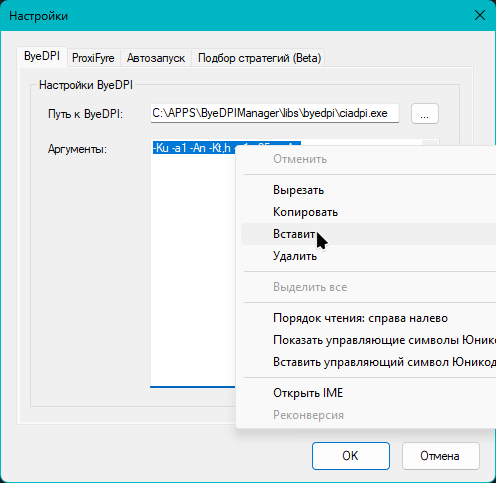Open the ProxiFyre tab

pos(93,58)
